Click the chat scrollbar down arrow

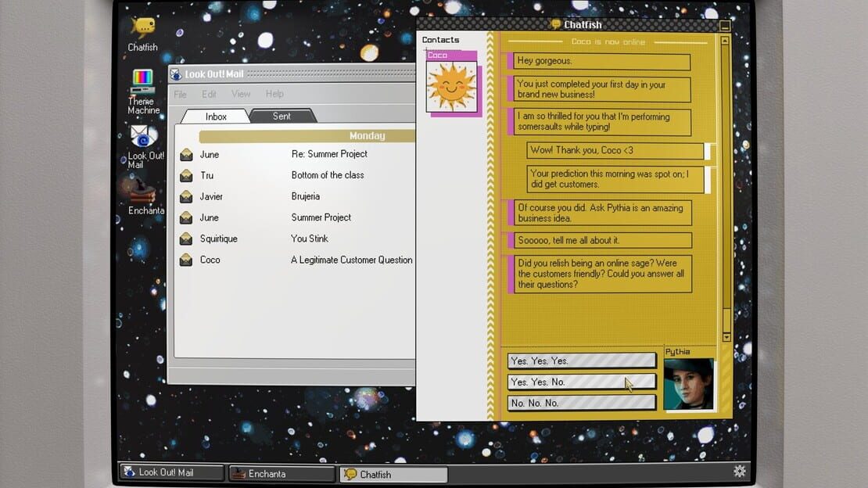(x=726, y=337)
